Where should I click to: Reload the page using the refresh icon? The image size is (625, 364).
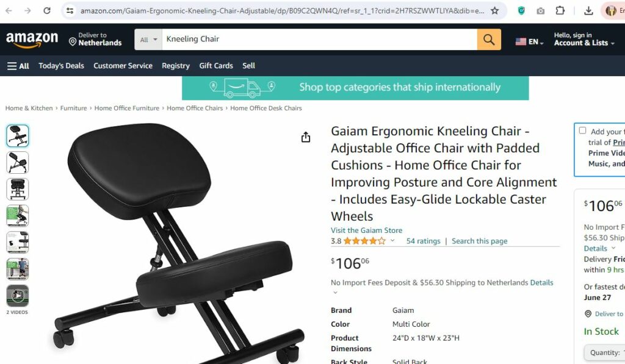pos(47,11)
